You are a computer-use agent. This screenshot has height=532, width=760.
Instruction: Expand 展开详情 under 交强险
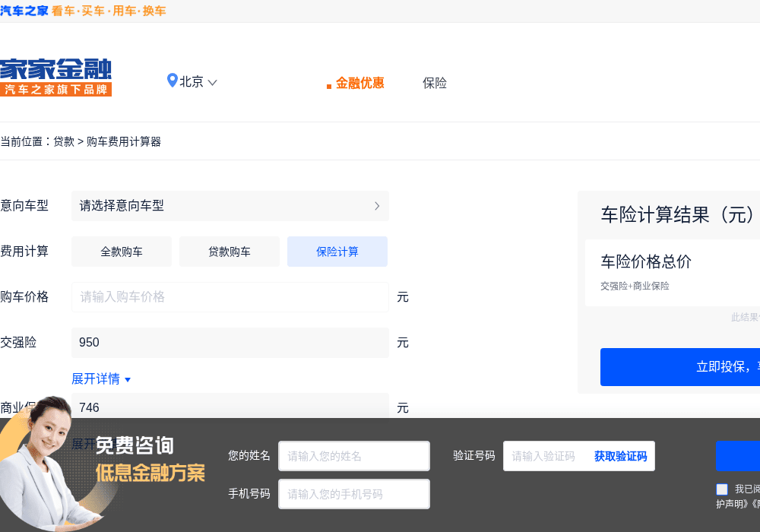101,379
